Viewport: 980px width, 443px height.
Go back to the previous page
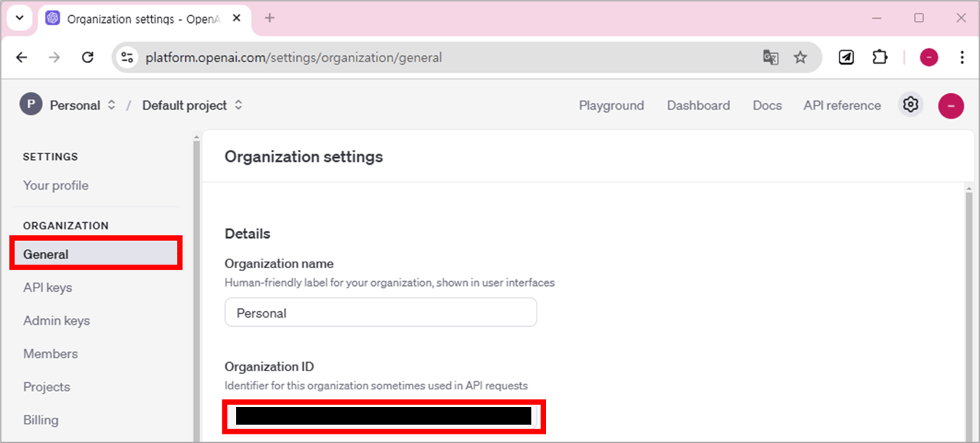tap(22, 57)
